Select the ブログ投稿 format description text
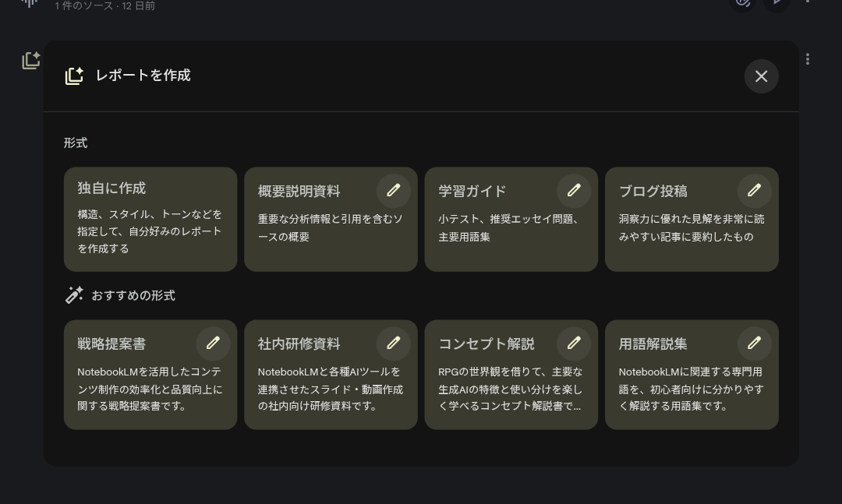The width and height of the screenshot is (842, 504). pos(692,228)
